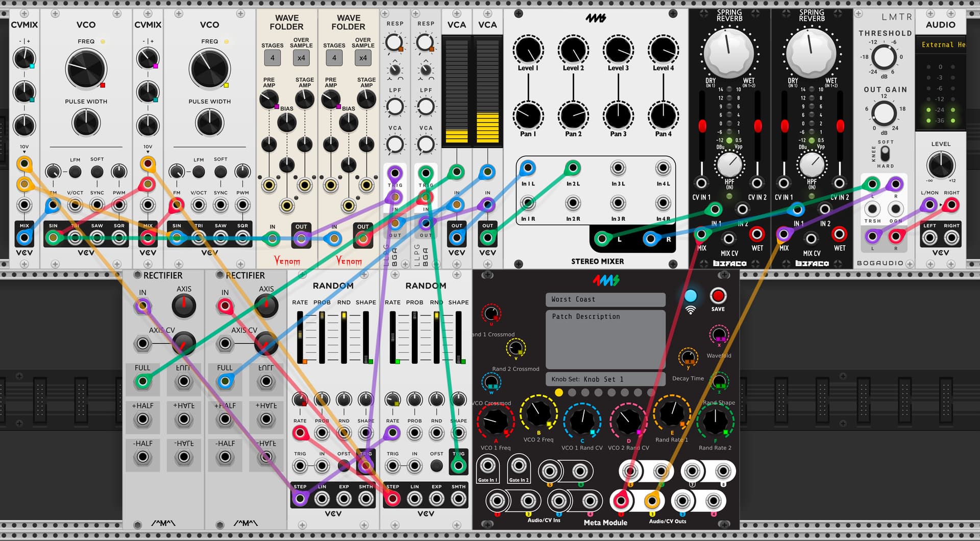This screenshot has height=541, width=980.
Task: Click the Gate In 2 jack on Meta Module
Action: pyautogui.click(x=519, y=465)
